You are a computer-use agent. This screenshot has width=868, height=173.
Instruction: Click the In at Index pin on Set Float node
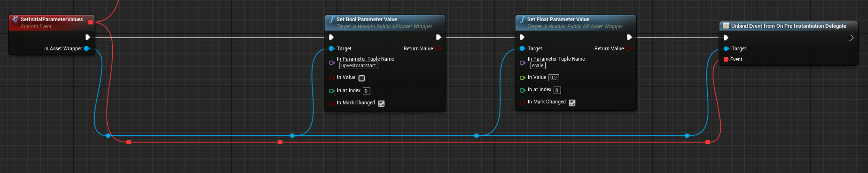click(522, 90)
